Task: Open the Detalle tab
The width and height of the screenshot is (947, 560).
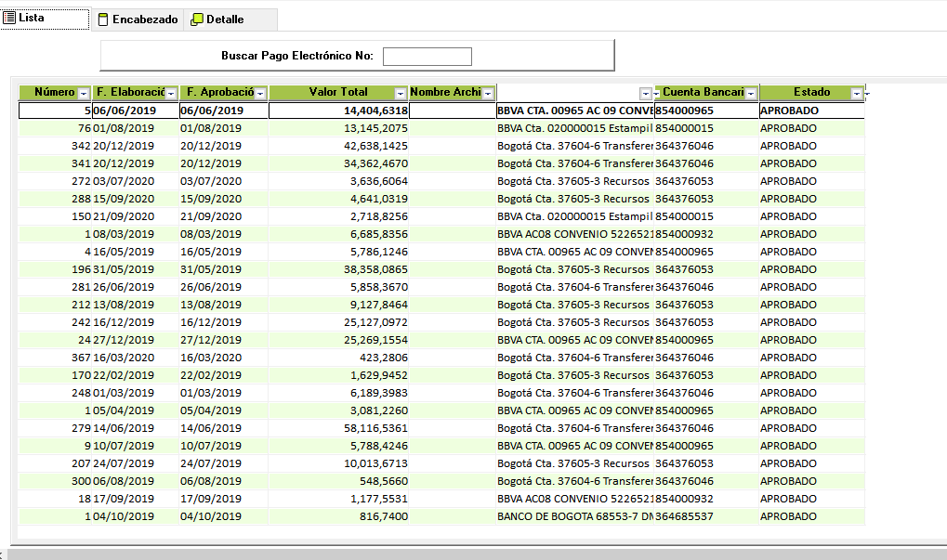Action: coord(217,20)
